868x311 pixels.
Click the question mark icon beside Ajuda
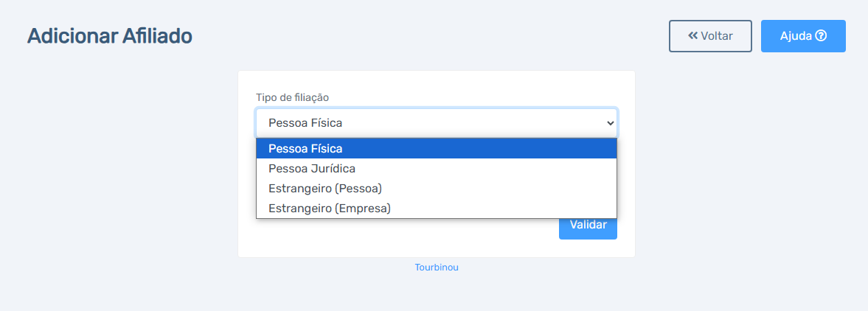(821, 36)
